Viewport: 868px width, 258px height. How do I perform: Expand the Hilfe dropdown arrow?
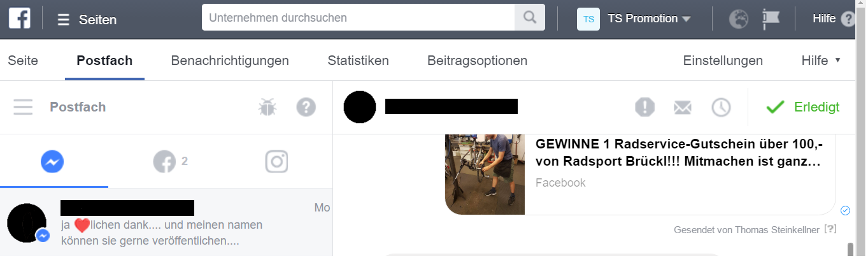(837, 60)
